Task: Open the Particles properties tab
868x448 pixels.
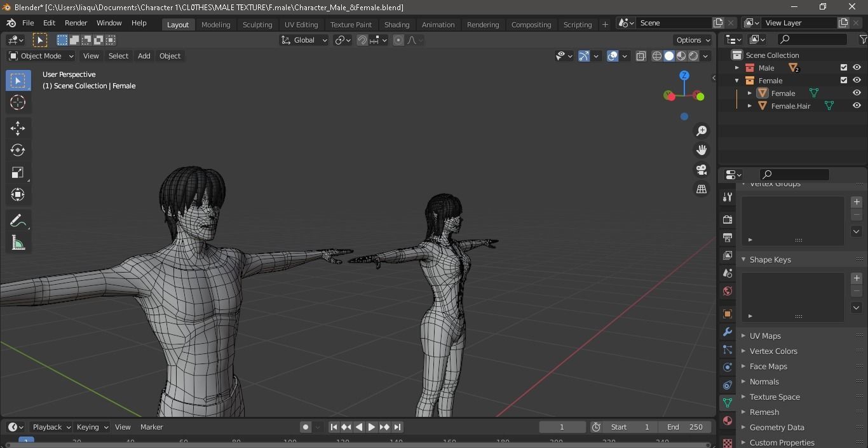Action: [728, 350]
